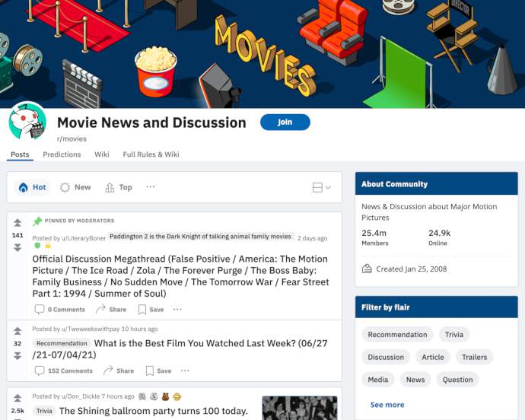Filter by News flair

pos(415,380)
